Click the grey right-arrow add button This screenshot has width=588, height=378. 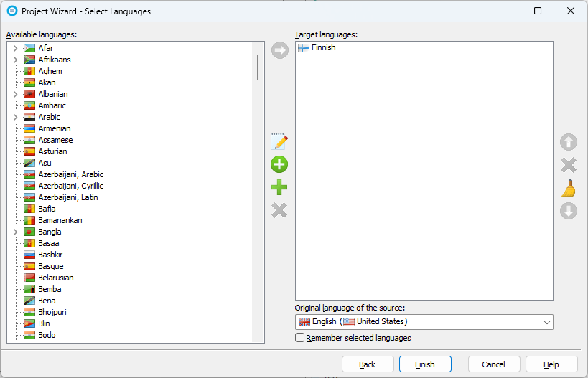(x=280, y=50)
